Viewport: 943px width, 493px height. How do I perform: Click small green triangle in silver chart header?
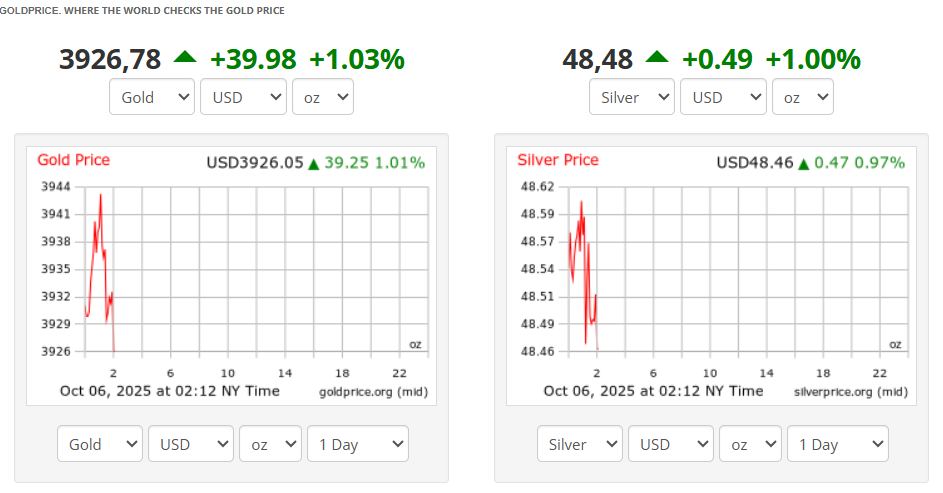(803, 163)
